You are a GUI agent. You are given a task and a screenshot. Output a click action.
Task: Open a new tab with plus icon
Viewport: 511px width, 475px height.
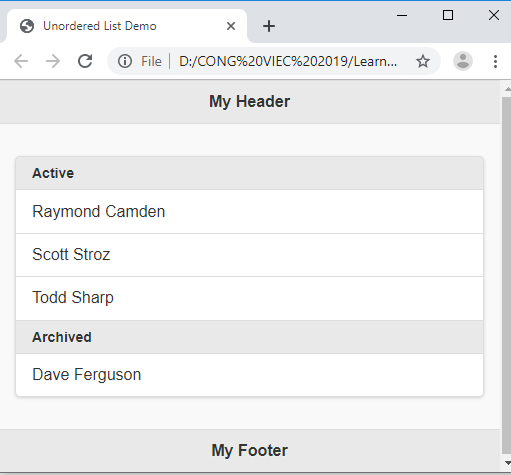click(269, 26)
